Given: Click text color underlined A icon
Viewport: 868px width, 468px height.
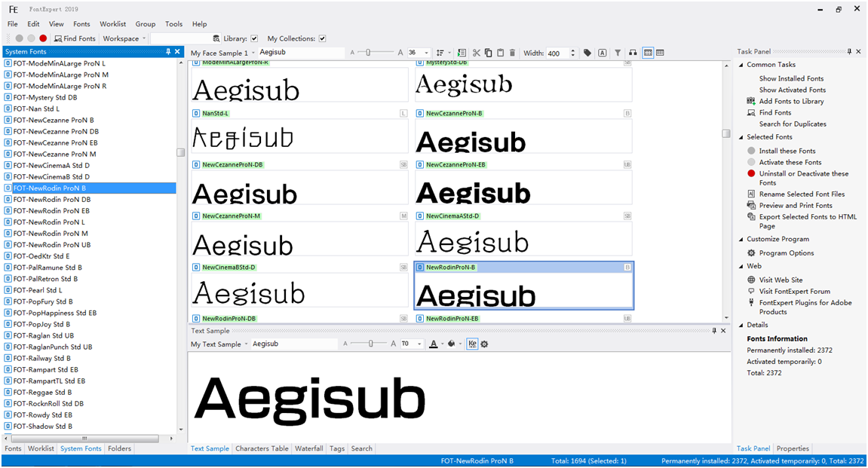Looking at the screenshot, I should pyautogui.click(x=434, y=344).
